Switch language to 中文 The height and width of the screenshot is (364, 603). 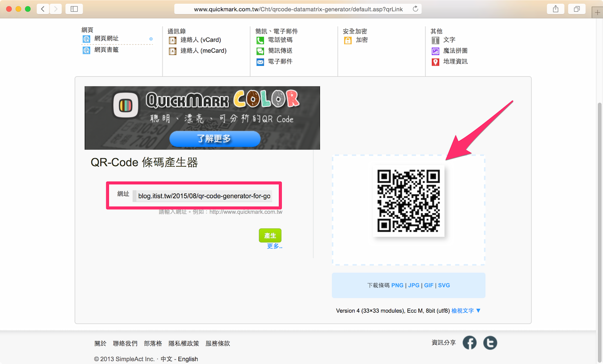point(167,359)
